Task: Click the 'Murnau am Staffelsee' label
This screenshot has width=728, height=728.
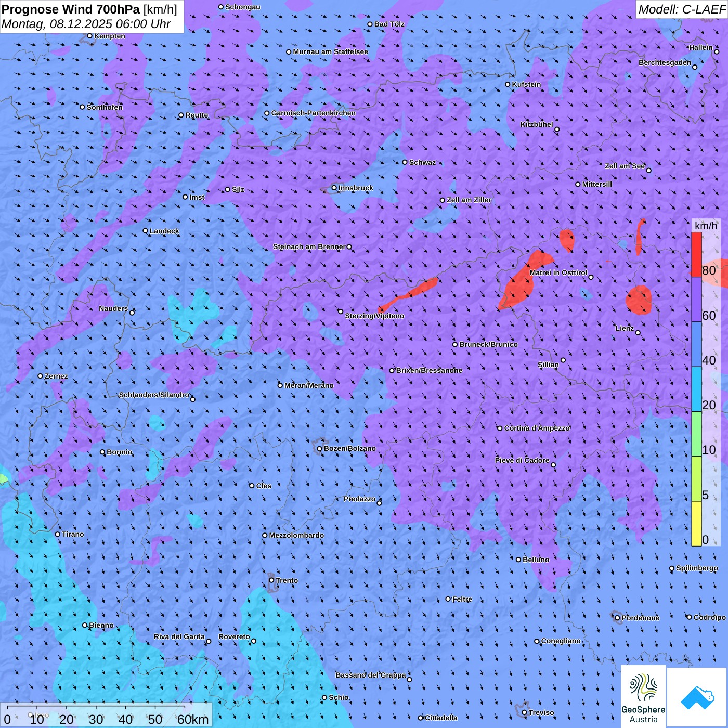Action: point(330,51)
